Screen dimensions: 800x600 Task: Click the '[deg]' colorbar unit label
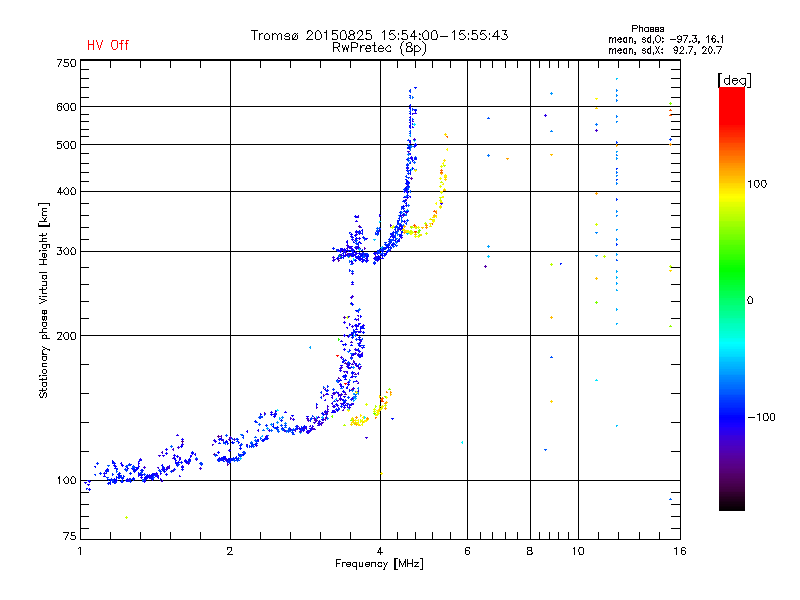click(x=734, y=81)
